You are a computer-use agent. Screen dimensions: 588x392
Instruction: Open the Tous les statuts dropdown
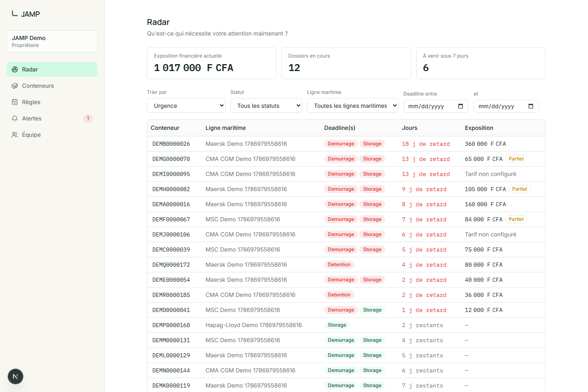266,105
